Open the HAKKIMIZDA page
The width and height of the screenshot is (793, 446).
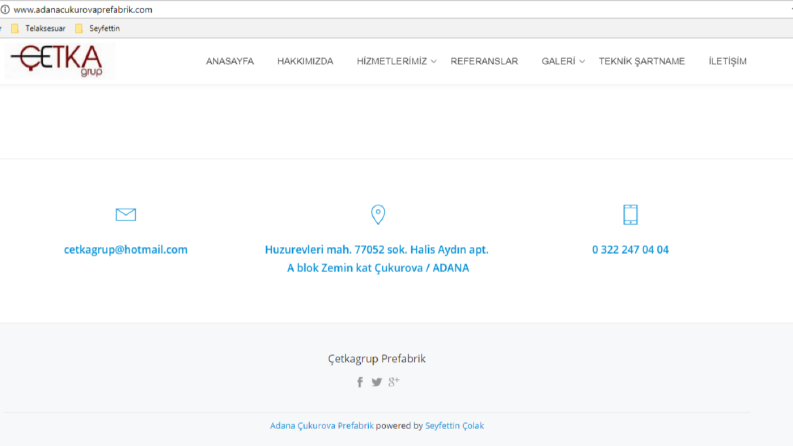(x=305, y=61)
